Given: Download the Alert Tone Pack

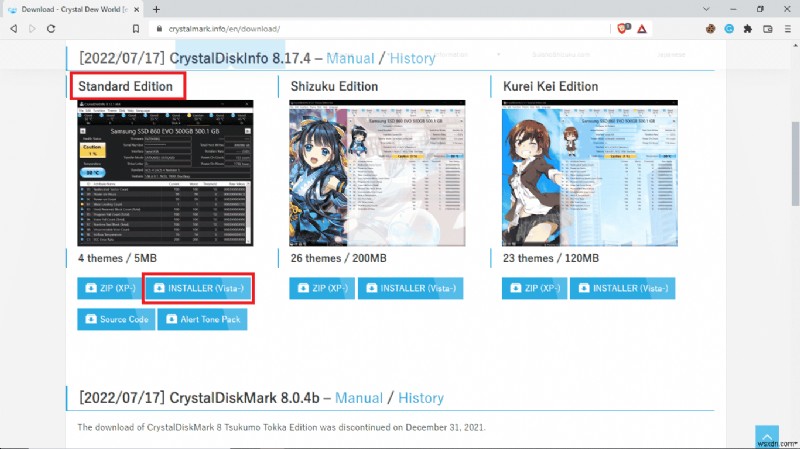Looking at the screenshot, I should [x=203, y=319].
